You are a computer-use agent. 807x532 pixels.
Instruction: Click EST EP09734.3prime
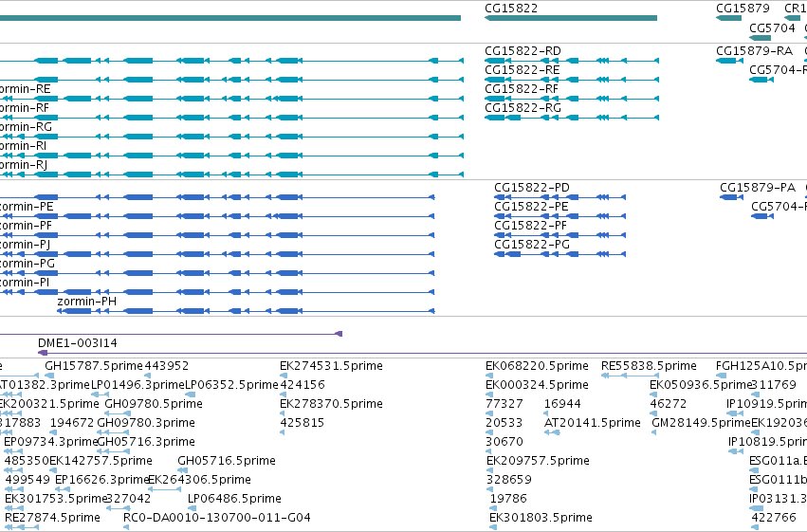click(50, 442)
